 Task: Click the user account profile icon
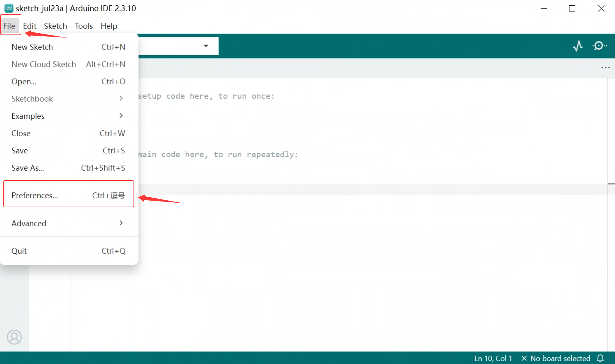click(x=14, y=337)
